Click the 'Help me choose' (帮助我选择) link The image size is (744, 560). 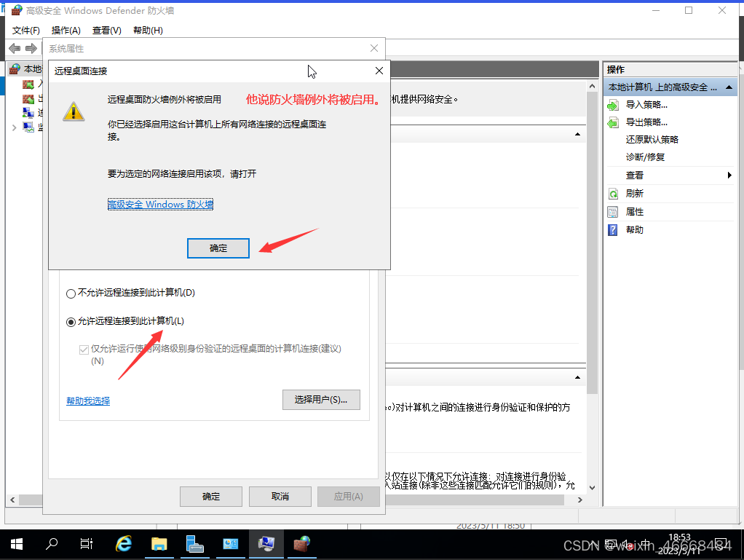[88, 401]
